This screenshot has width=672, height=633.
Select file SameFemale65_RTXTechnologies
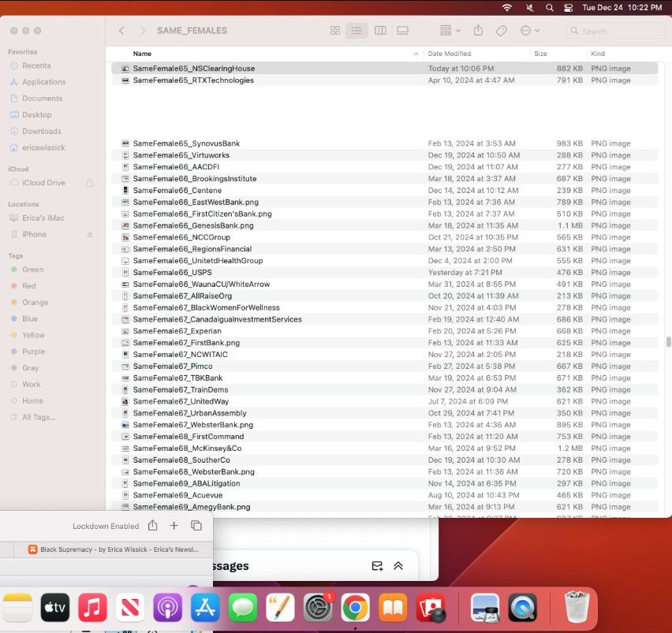(x=384, y=80)
